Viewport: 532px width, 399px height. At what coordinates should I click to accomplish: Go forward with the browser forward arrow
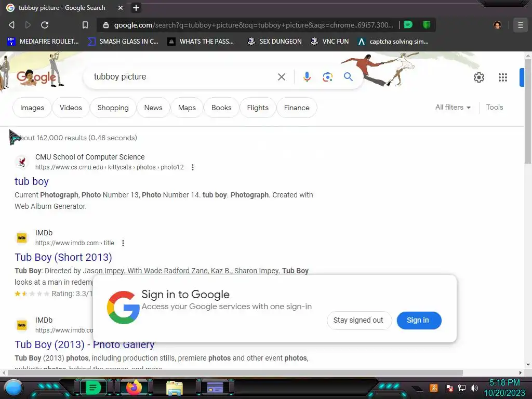[x=28, y=25]
